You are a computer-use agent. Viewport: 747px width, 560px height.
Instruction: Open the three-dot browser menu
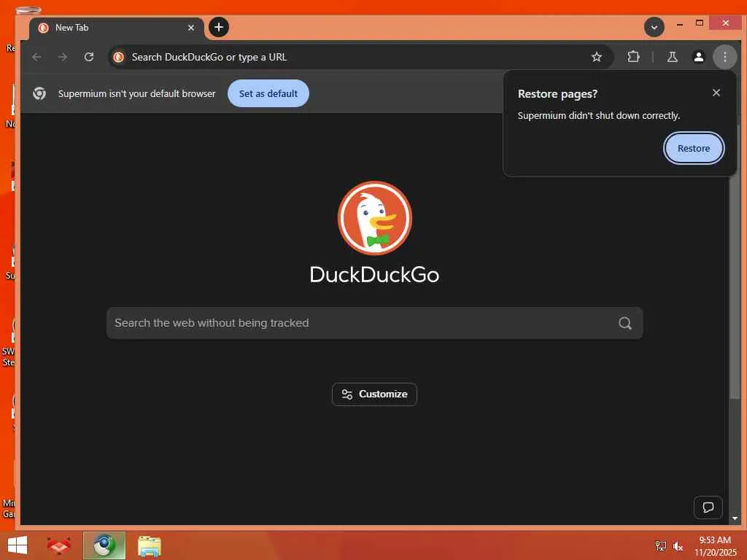pyautogui.click(x=724, y=57)
